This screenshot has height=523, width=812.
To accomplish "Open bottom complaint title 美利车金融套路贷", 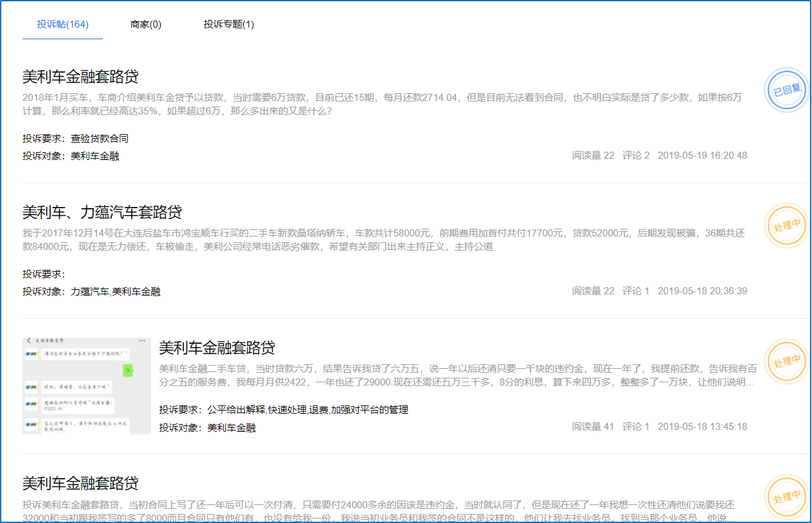I will (80, 484).
